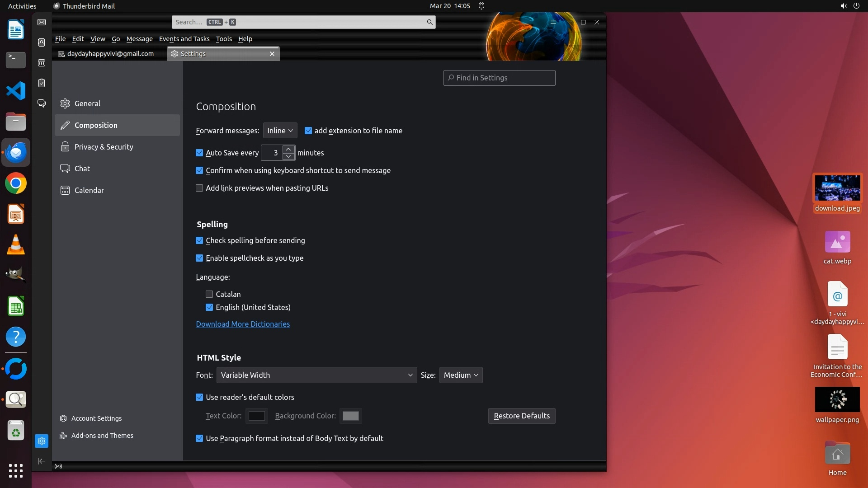Open Mail icon in spaces toolbar

pos(42,22)
